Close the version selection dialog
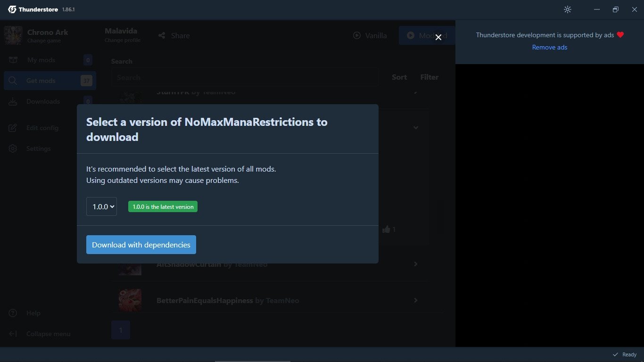The height and width of the screenshot is (362, 644). click(x=438, y=37)
